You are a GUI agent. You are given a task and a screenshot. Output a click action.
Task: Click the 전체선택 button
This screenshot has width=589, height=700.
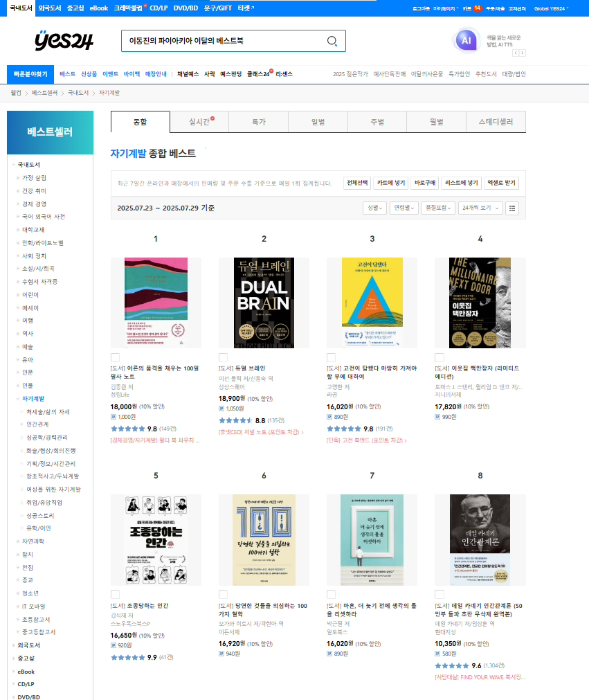(x=357, y=183)
